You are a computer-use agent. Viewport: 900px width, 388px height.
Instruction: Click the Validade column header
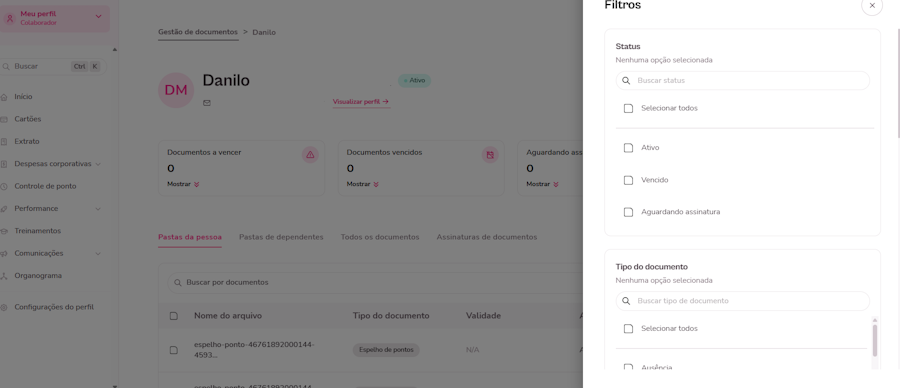coord(483,316)
